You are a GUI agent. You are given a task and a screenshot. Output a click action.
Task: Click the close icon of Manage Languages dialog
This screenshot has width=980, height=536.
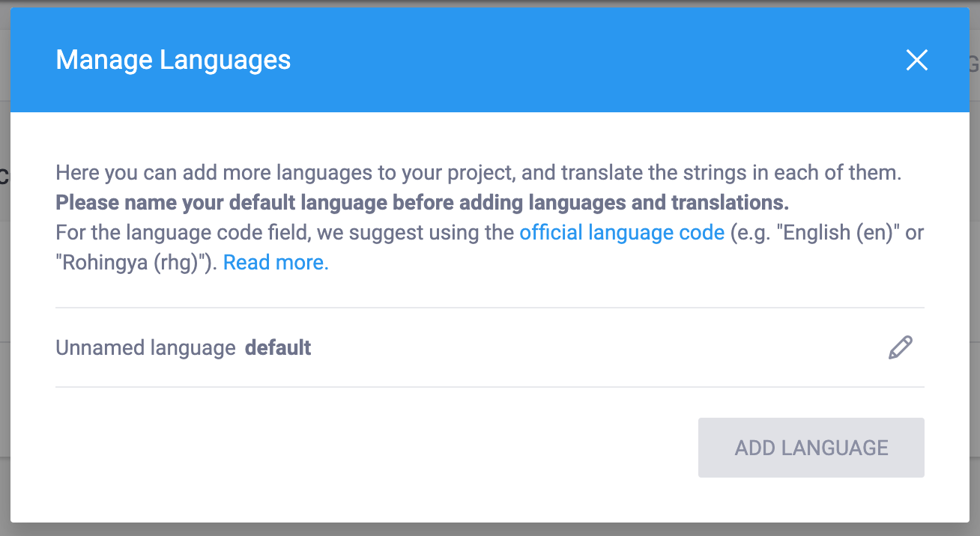pos(916,61)
